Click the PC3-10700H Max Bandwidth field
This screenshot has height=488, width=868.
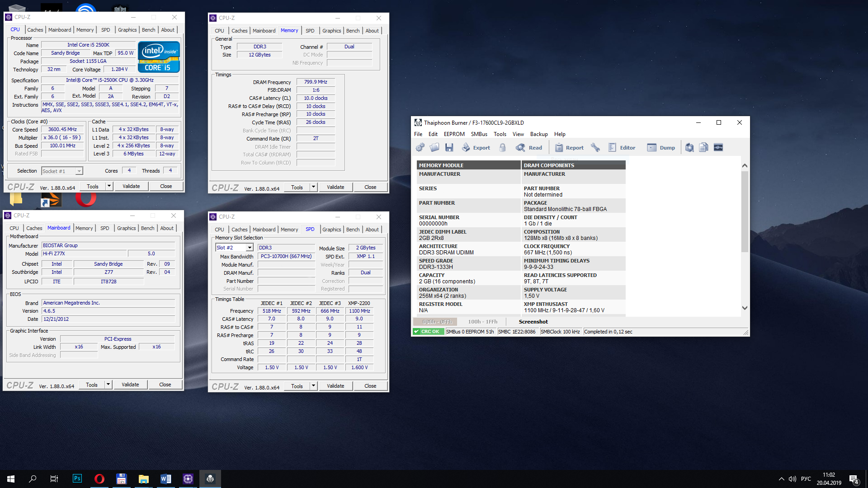[x=286, y=256]
